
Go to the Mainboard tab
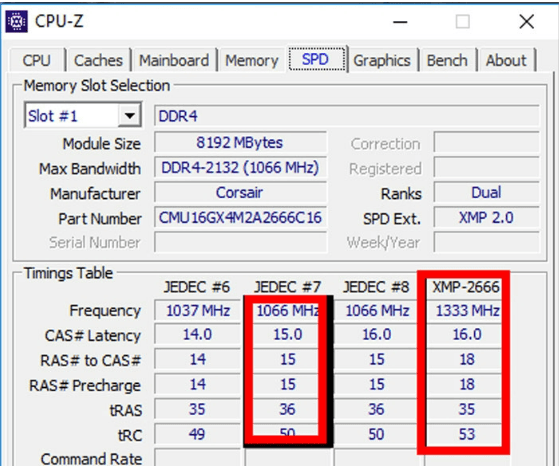point(174,60)
